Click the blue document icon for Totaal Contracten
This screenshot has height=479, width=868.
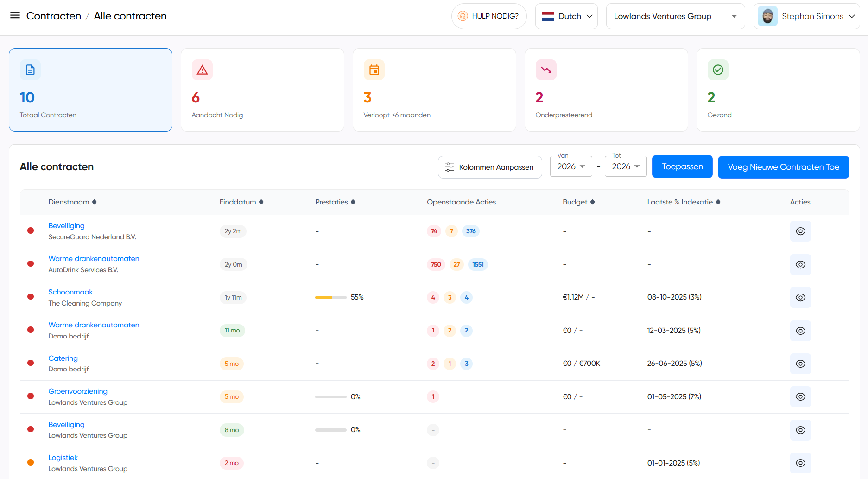(30, 70)
